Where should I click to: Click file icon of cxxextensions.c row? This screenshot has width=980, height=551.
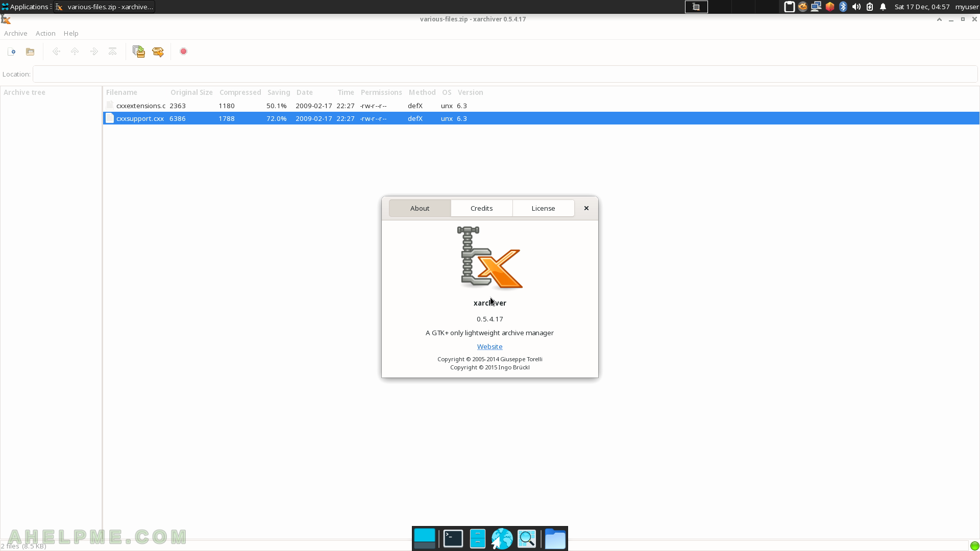point(110,105)
